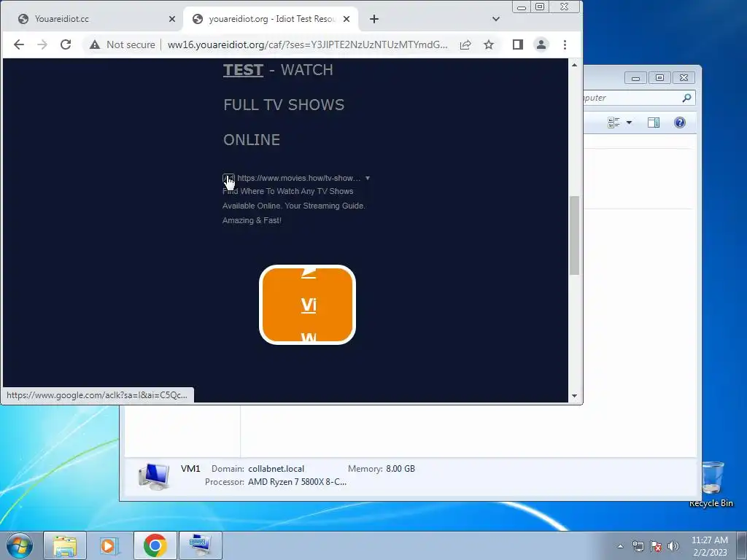Click the computer taskbar icon
Screen dimensions: 747x560
pos(200,545)
